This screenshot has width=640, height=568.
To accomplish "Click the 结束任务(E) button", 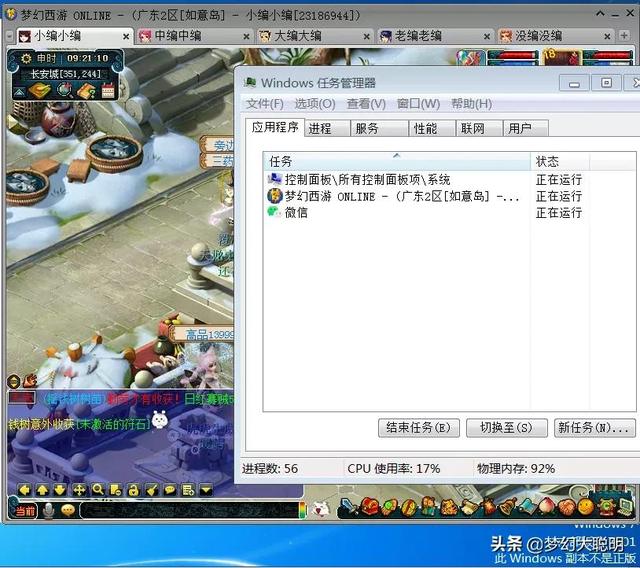I will (418, 428).
